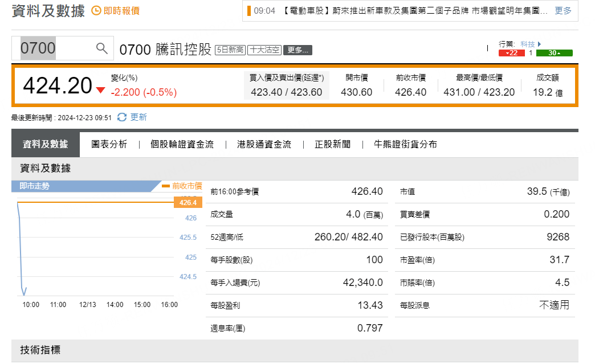Click the 市值 value 39.5 千億
The width and height of the screenshot is (595, 364).
[548, 191]
